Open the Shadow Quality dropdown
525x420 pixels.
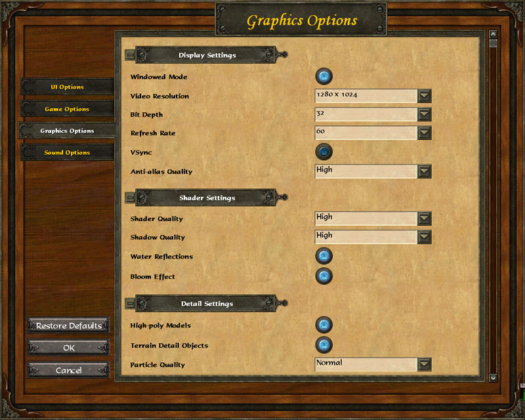click(425, 237)
